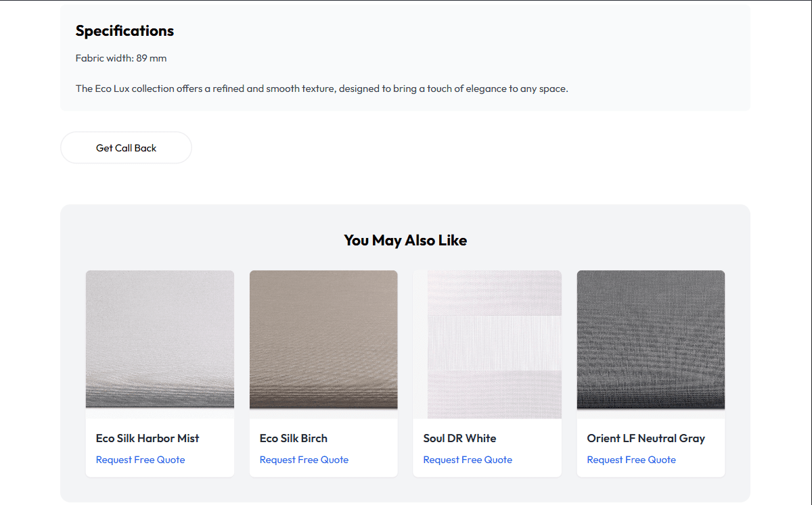Select the Soul DR White product title

coord(459,438)
